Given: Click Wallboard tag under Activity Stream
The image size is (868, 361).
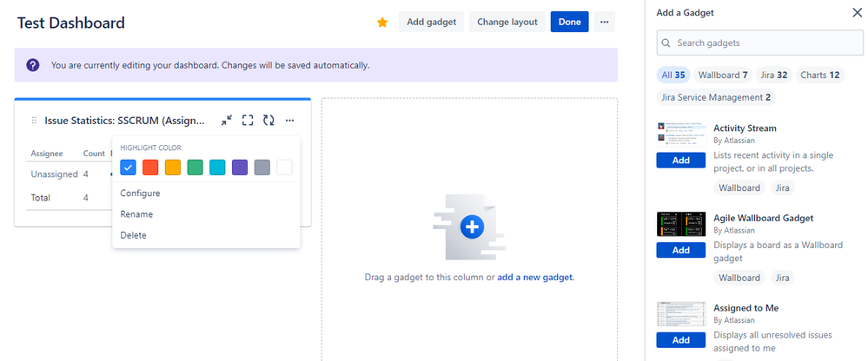Looking at the screenshot, I should (739, 188).
